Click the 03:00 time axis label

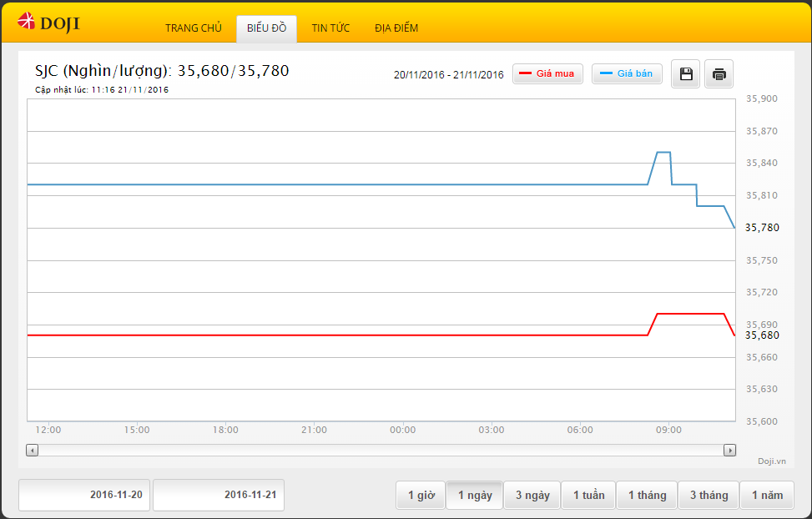pyautogui.click(x=491, y=430)
